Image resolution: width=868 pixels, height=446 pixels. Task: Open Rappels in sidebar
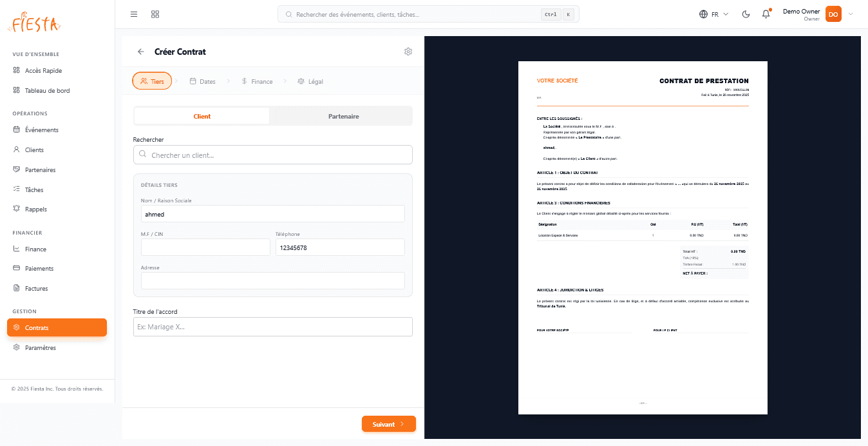coord(57,209)
